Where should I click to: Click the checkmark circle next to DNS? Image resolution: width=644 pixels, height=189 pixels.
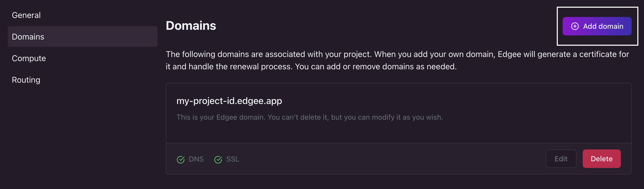click(181, 159)
